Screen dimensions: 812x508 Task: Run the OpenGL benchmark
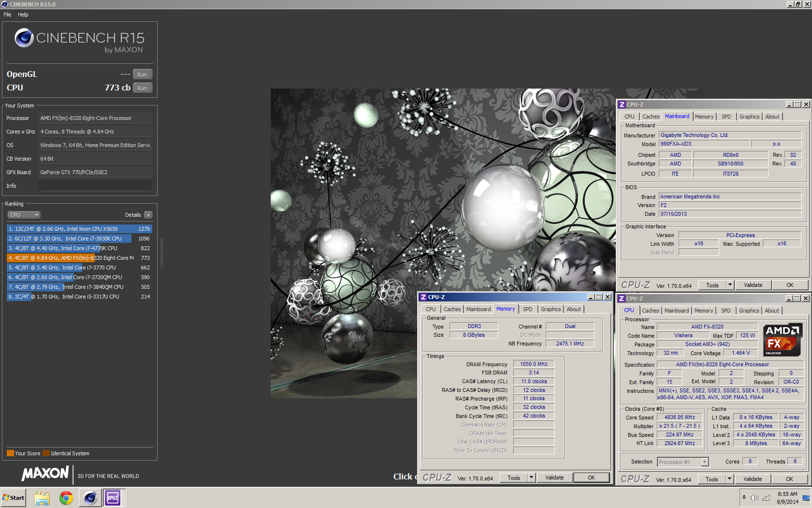point(142,75)
